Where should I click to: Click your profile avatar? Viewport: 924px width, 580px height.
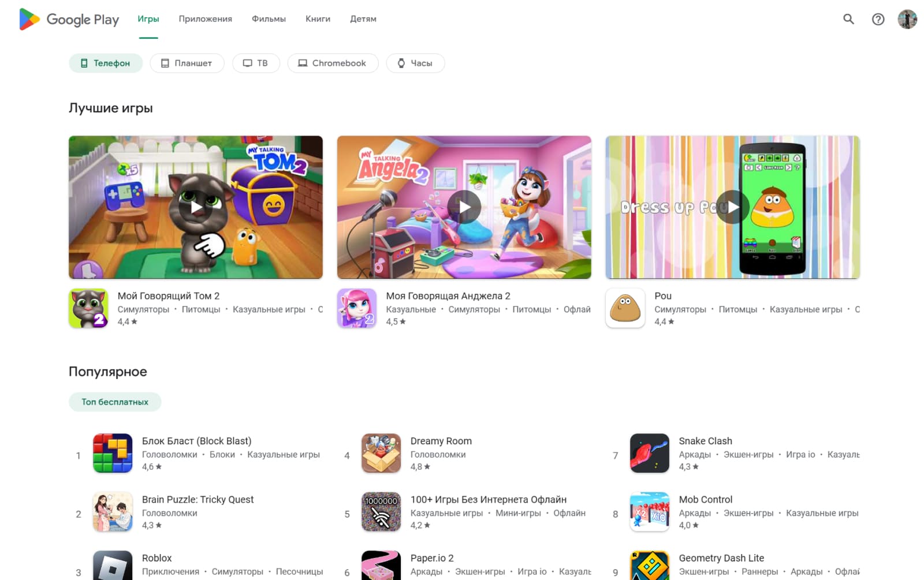tap(908, 19)
